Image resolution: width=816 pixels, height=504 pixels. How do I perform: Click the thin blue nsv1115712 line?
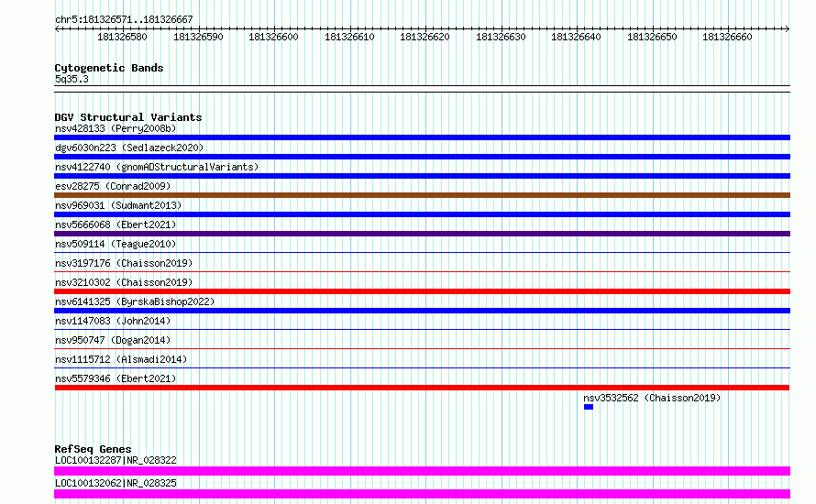[x=422, y=368]
